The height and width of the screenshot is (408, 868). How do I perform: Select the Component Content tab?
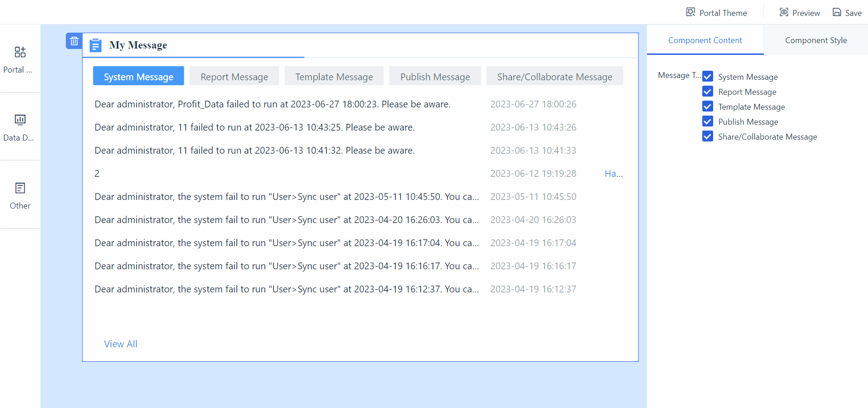[705, 40]
